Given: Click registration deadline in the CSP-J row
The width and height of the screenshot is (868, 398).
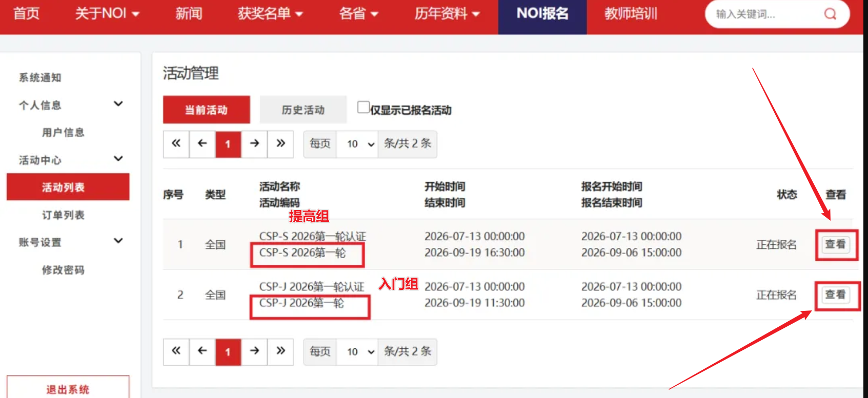Looking at the screenshot, I should coord(632,303).
